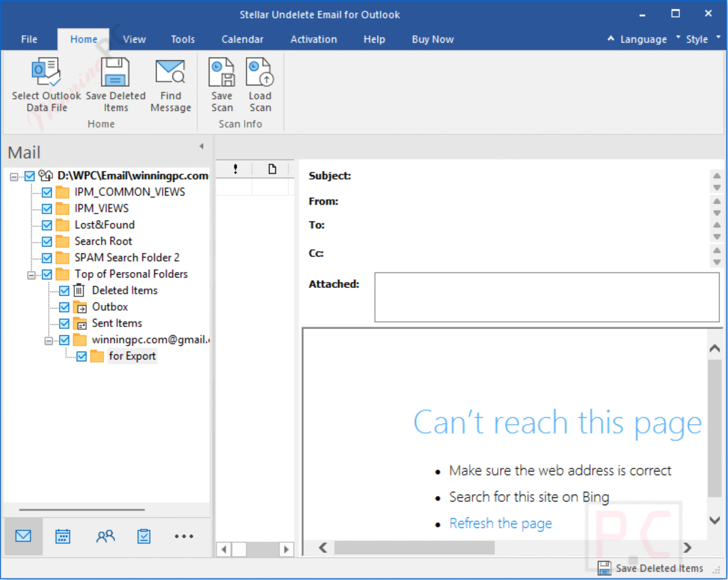Toggle the Lost&Found checkbox

(47, 225)
